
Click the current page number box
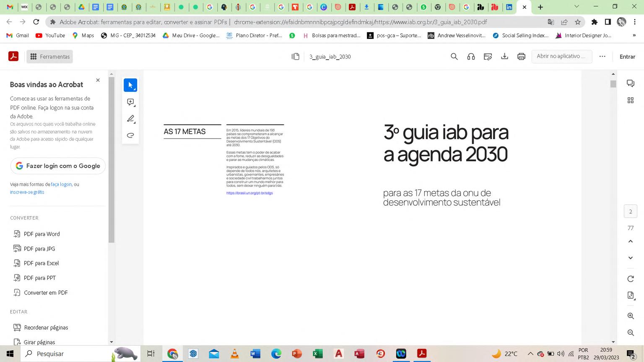point(630,212)
